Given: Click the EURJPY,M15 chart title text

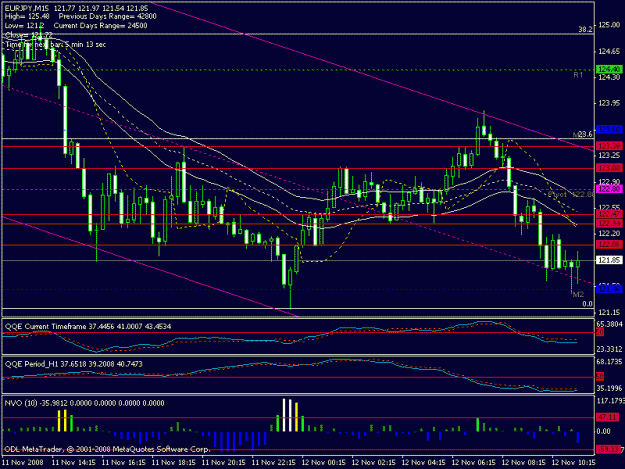Looking at the screenshot, I should click(x=28, y=8).
